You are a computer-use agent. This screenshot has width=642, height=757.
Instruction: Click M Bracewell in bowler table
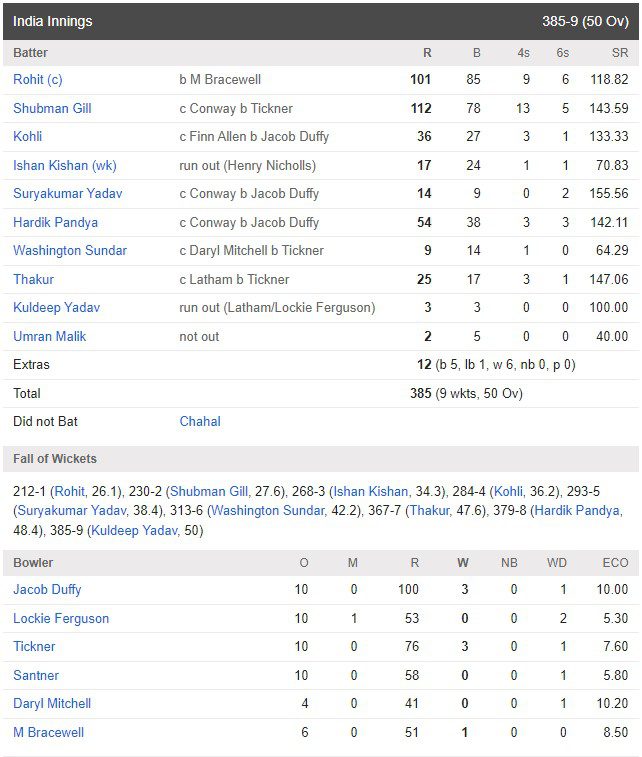pyautogui.click(x=48, y=732)
